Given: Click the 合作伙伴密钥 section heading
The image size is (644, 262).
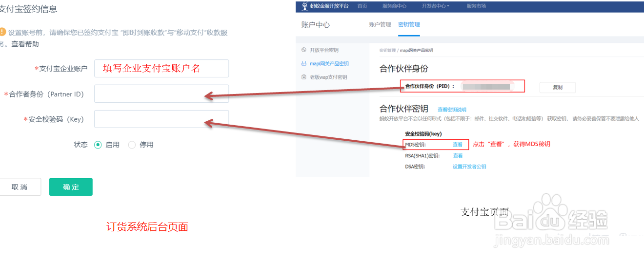Looking at the screenshot, I should click(x=404, y=109).
